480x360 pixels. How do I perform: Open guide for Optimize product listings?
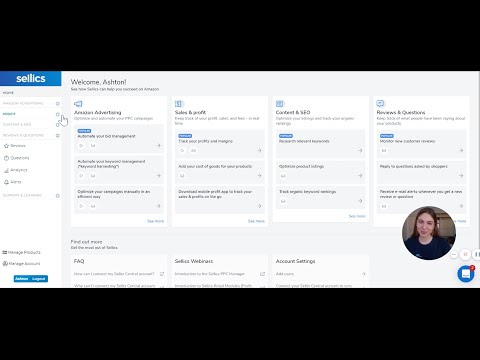(283, 176)
